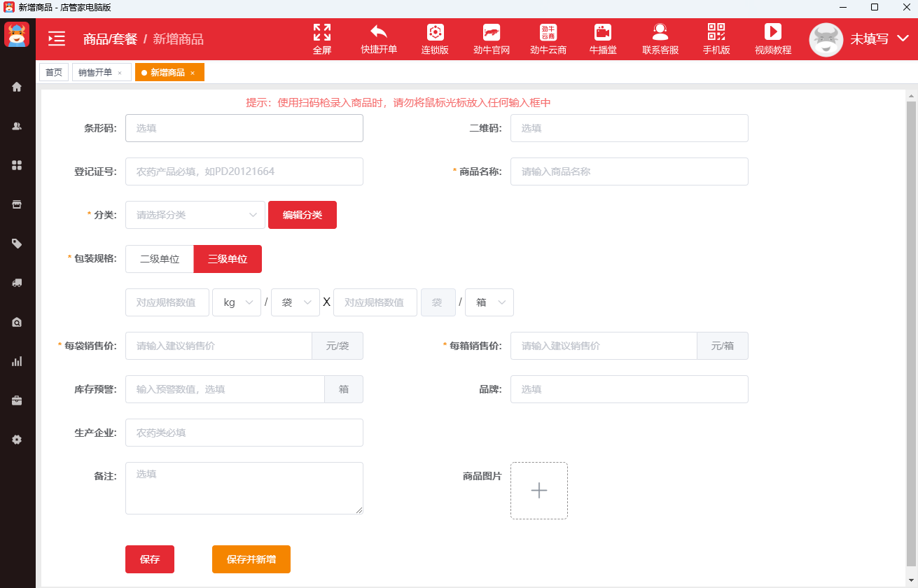The image size is (918, 588).
Task: Click the briefcase icon in sidebar
Action: coord(17,400)
